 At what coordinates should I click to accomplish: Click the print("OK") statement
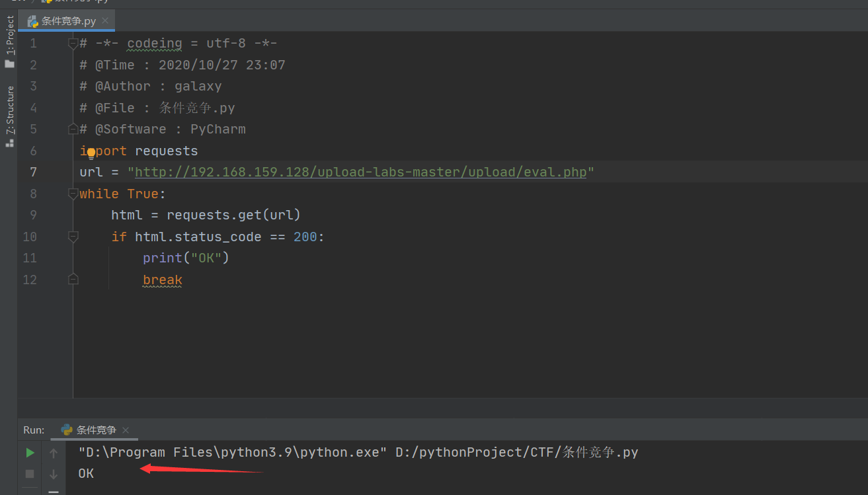tap(186, 258)
